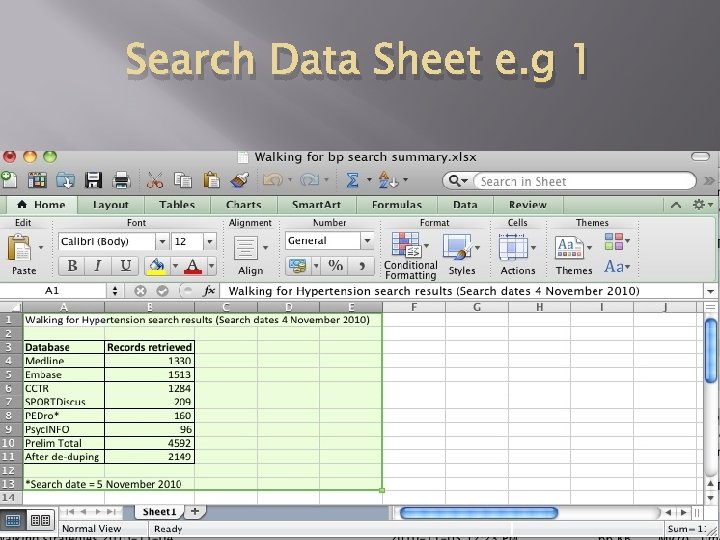Toggle underline formatting
This screenshot has width=720, height=540.
point(125,266)
